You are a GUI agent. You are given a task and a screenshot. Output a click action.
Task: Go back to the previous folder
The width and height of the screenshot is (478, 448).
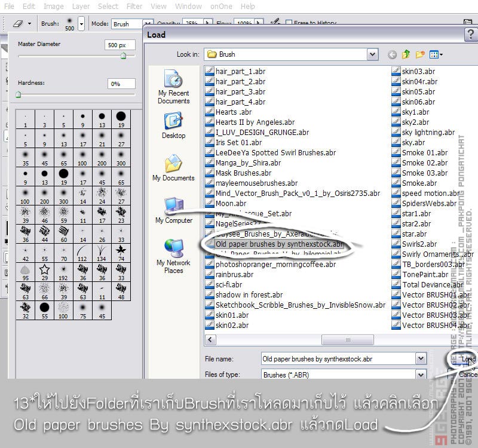click(393, 55)
